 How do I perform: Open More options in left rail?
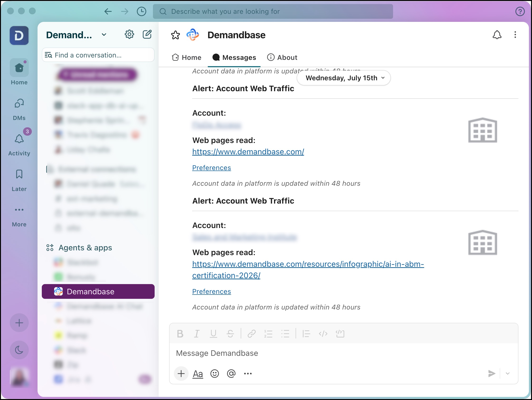click(x=19, y=216)
